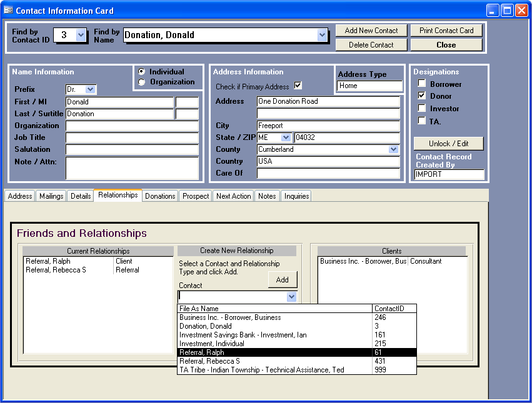532x403 pixels.
Task: Click the Unlock / Edit button
Action: (448, 144)
